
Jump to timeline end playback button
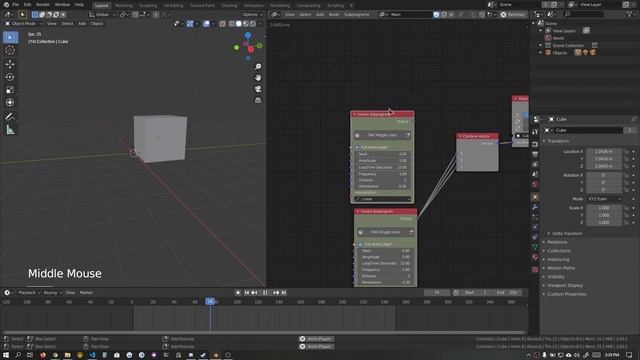pos(284,293)
